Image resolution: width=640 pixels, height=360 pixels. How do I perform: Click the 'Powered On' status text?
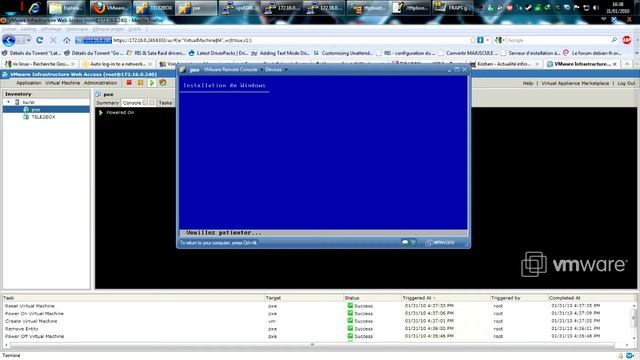pyautogui.click(x=120, y=112)
